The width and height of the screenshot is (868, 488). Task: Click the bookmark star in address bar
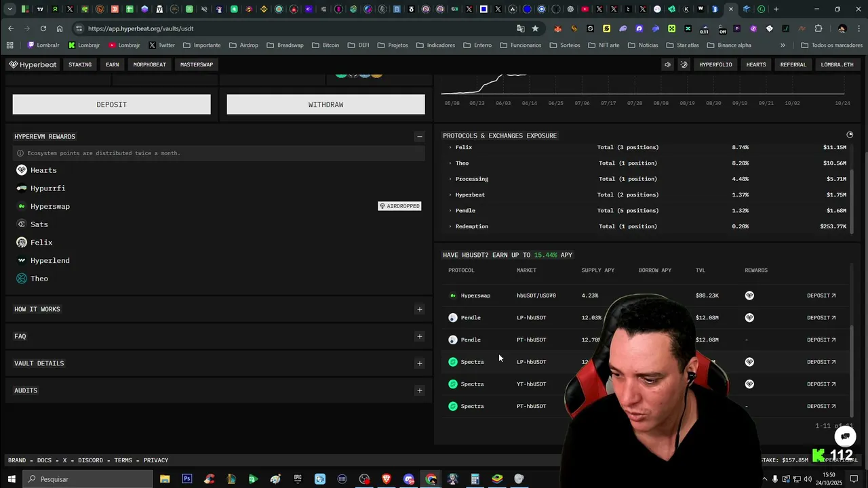[x=535, y=28]
